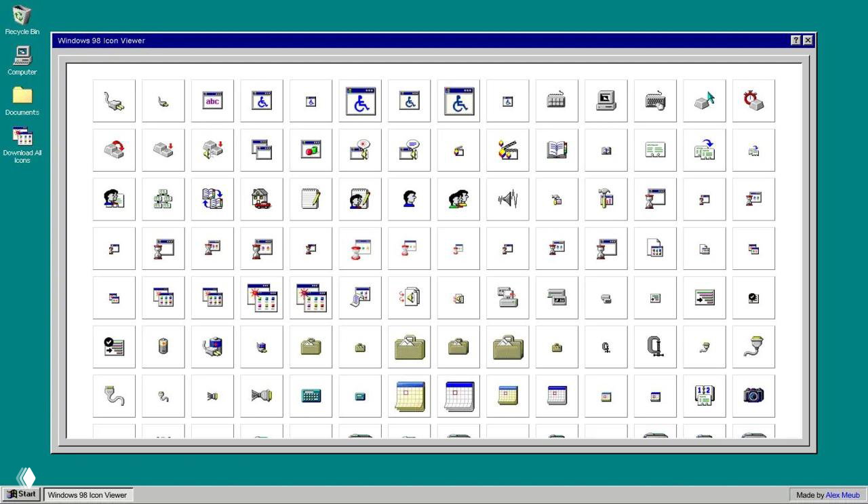This screenshot has height=504, width=868.
Task: Click the Download All Icons desktop shortcut
Action: click(x=22, y=144)
